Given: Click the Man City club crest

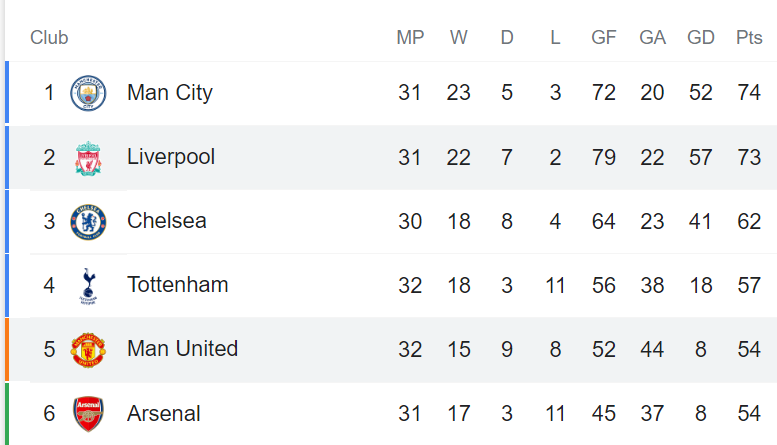Looking at the screenshot, I should [x=88, y=93].
